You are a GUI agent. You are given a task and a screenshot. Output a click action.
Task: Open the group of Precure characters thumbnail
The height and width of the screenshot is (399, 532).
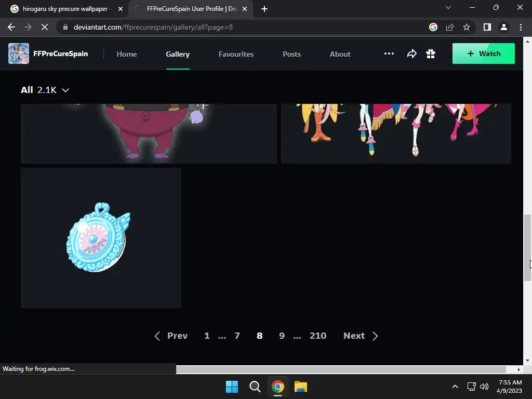tap(396, 134)
